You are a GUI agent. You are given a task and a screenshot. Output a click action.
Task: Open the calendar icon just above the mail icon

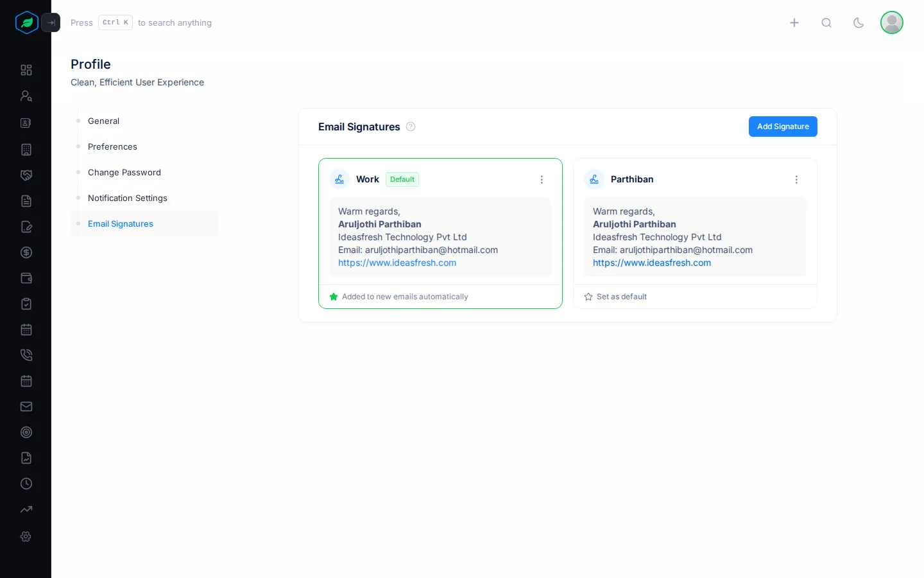pyautogui.click(x=26, y=381)
